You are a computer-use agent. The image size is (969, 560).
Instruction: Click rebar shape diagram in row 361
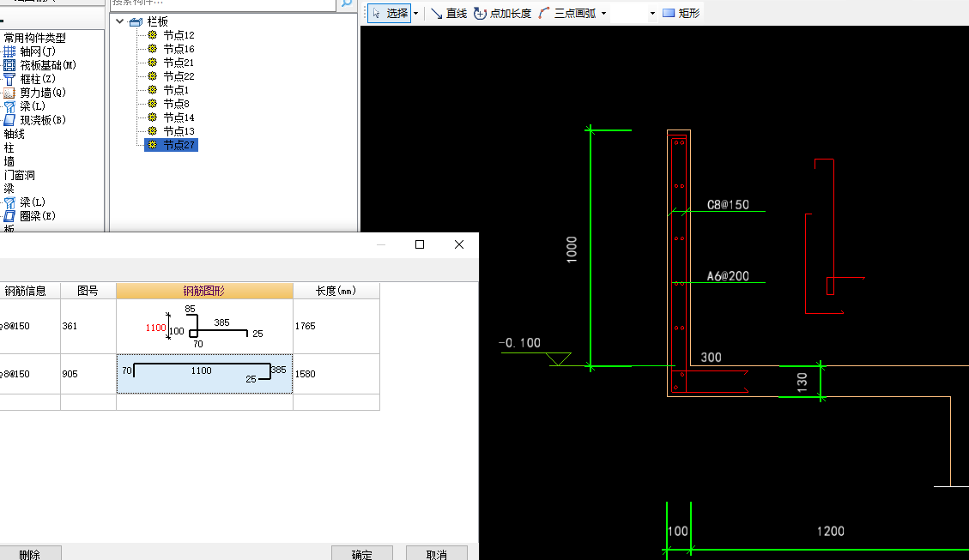(204, 326)
